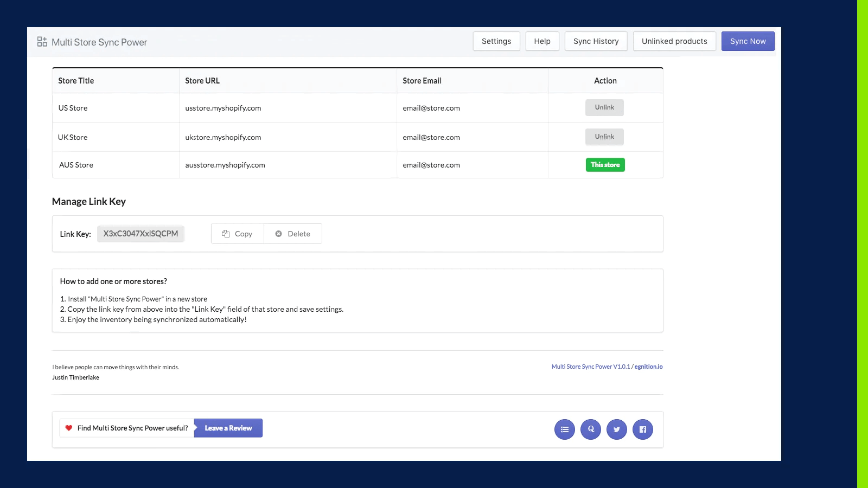This screenshot has width=868, height=488.
Task: Click the red heart icon
Action: (x=69, y=428)
